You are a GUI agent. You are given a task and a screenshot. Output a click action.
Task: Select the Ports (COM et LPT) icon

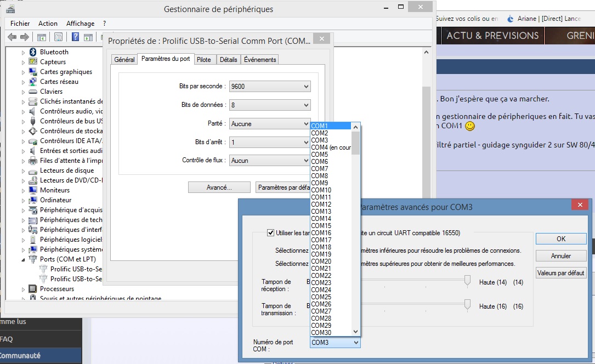point(33,259)
